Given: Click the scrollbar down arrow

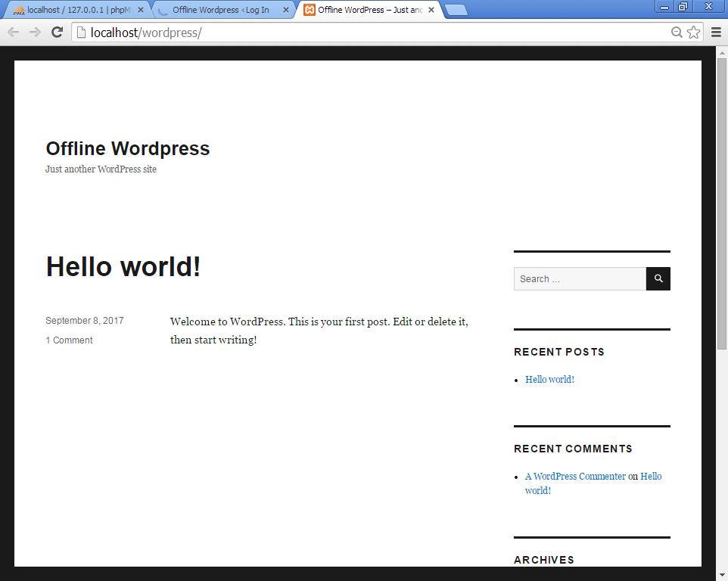Looking at the screenshot, I should coord(721,576).
